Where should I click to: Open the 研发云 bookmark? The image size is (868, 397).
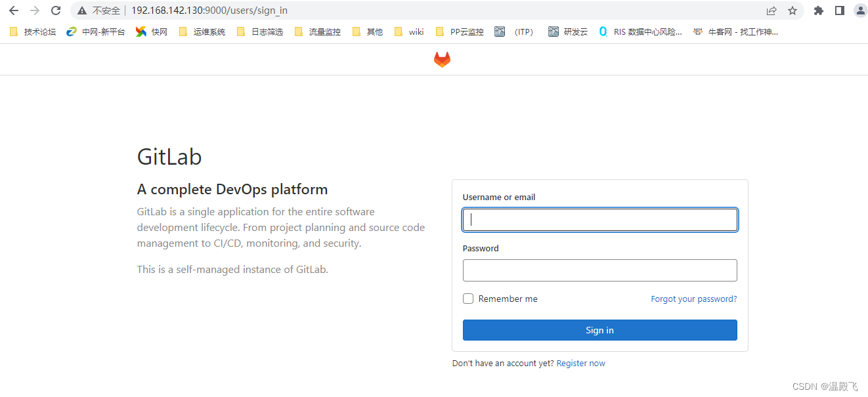click(568, 31)
